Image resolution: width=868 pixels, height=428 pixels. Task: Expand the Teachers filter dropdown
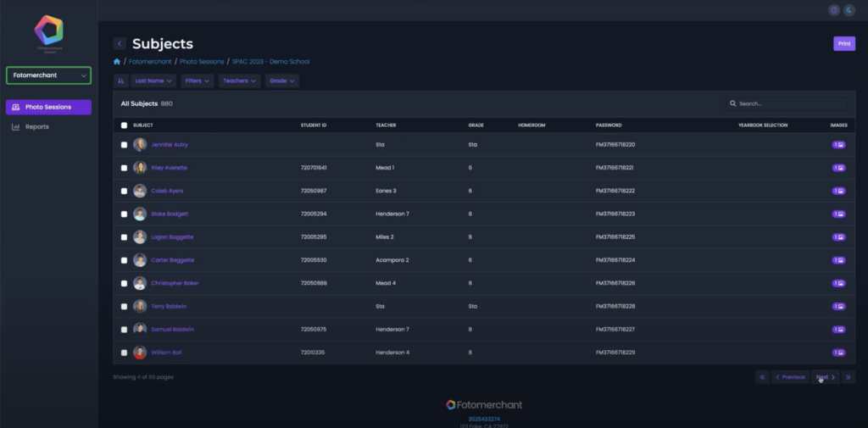(x=239, y=81)
